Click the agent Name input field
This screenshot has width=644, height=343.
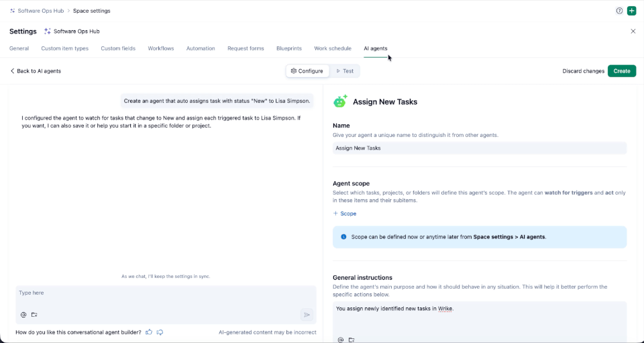coord(480,148)
